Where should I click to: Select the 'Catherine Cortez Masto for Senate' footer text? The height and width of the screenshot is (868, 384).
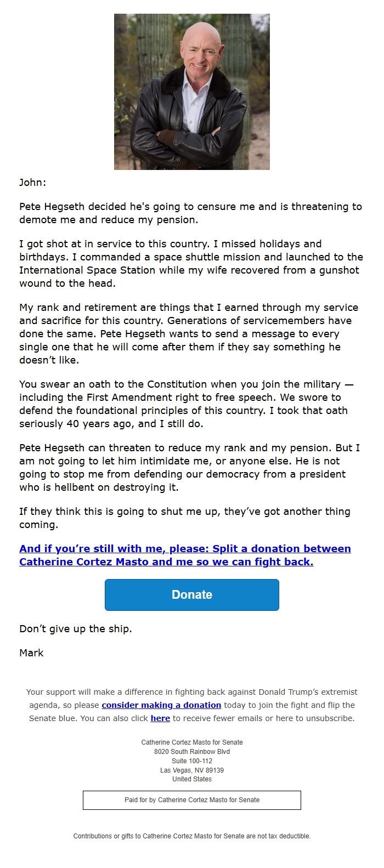tap(191, 742)
